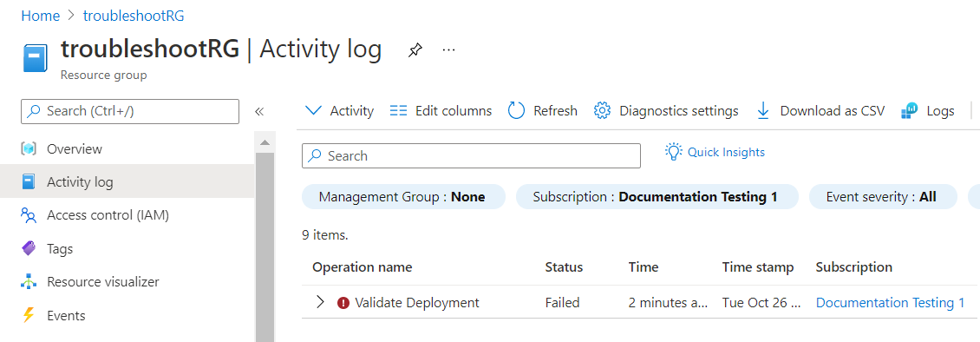980x342 pixels.
Task: Download the log as CSV
Action: coord(820,111)
